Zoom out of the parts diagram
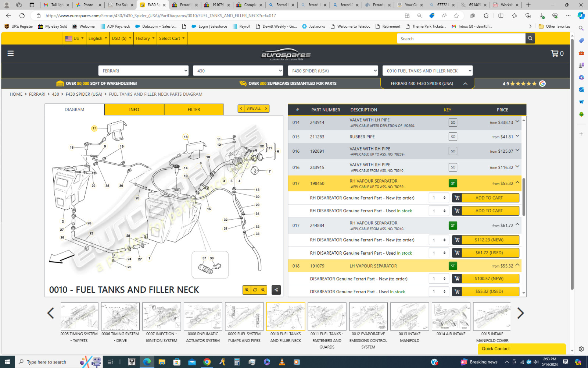Viewport: 588px width, 368px height. (263, 290)
